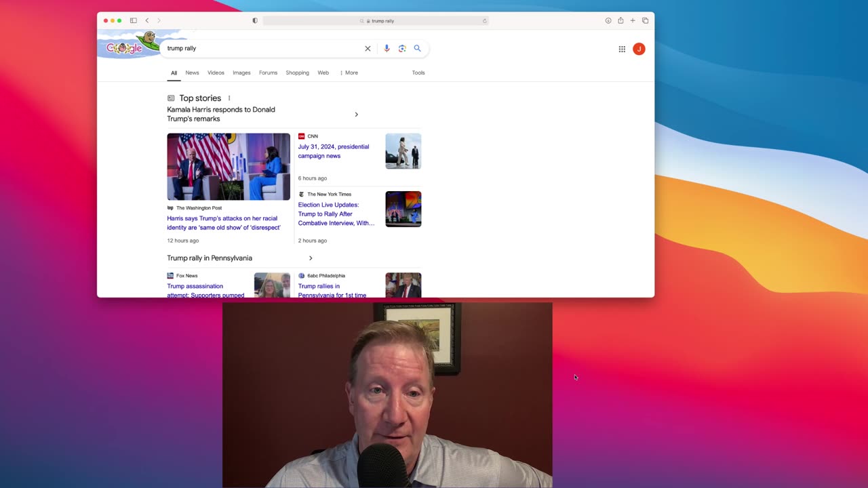Click The New York Times source label
This screenshot has width=868, height=488.
(329, 195)
